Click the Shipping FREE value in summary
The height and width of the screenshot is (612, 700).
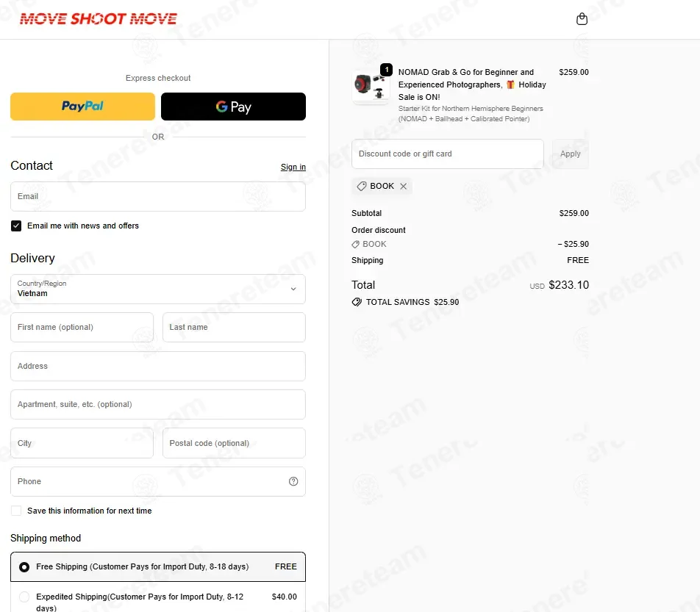pos(578,260)
